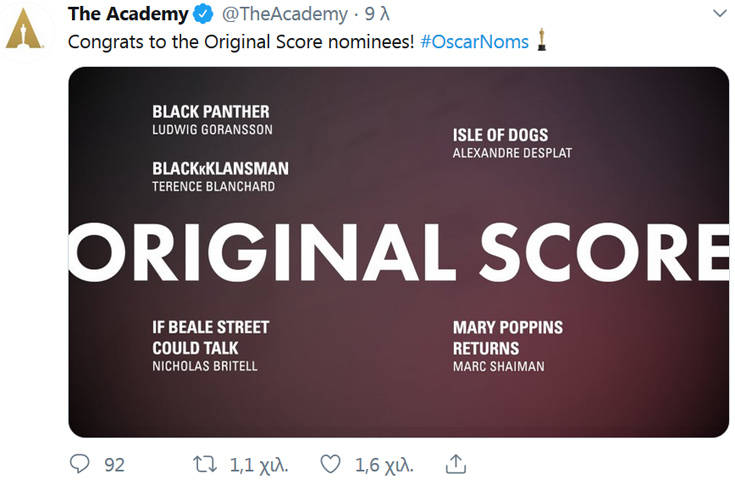This screenshot has width=735, height=485.
Task: Click ORIGINAL SCORE heading in image
Action: [398, 252]
